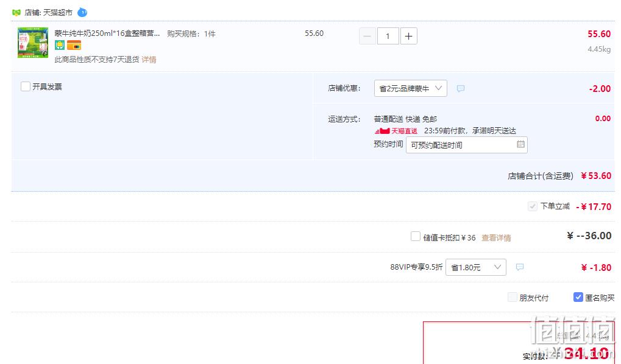Click the comment icon beside 88VIP dropdown
Viewport: 621px width, 364px height.
[520, 267]
